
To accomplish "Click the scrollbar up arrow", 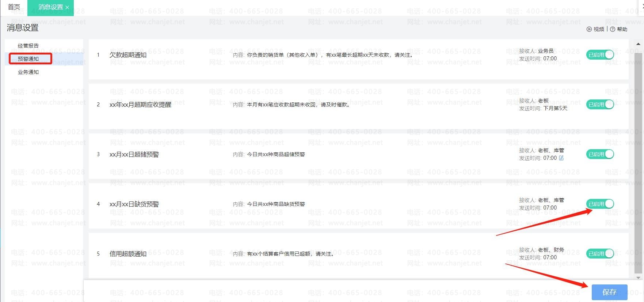I will click(x=638, y=44).
